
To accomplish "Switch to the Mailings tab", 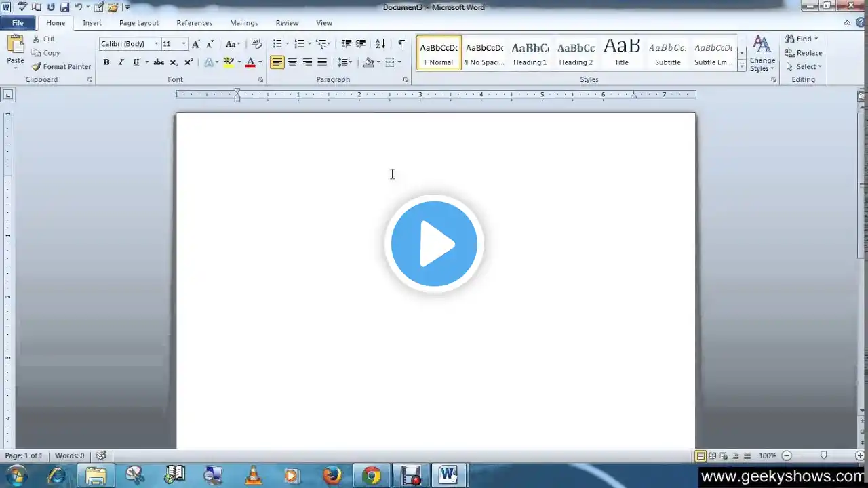I will coord(243,23).
